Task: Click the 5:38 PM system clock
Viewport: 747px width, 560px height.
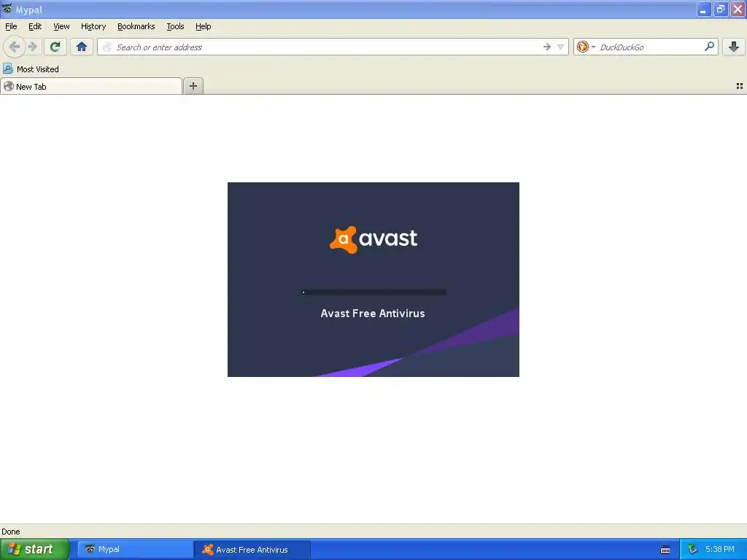Action: point(719,550)
